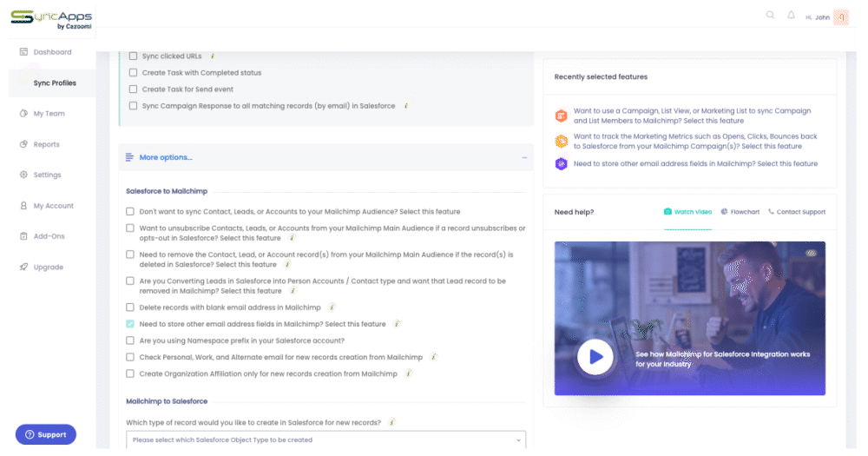This screenshot has height=456, width=868.
Task: Uncheck Need to store other email address fields
Action: (x=130, y=324)
